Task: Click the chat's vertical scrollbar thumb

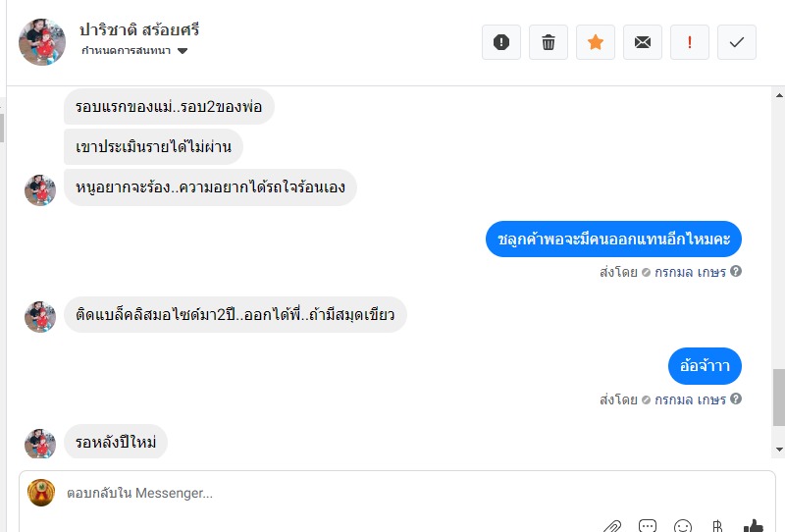Action: (779, 398)
